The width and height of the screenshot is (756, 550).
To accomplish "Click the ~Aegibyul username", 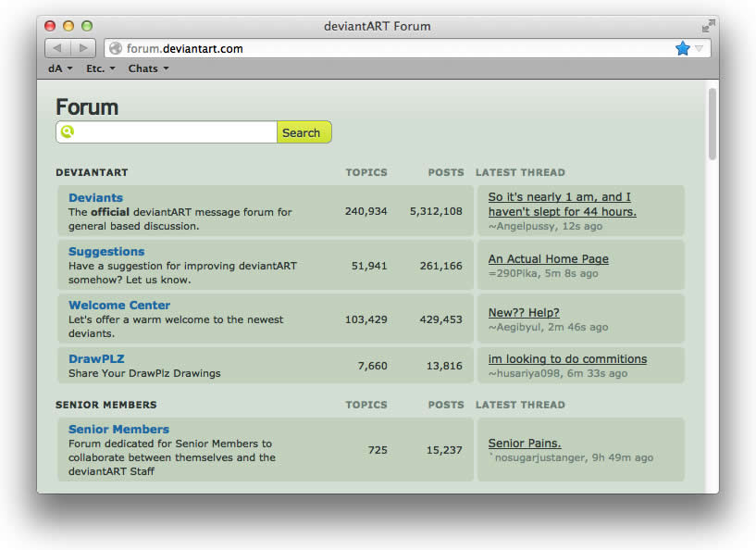I will click(514, 327).
